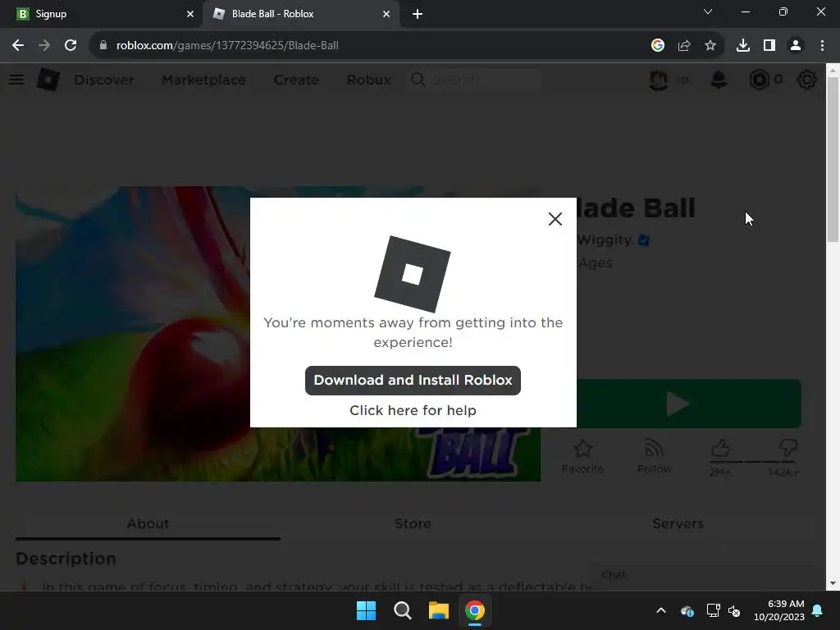Image resolution: width=840 pixels, height=630 pixels.
Task: Open Robux in Roblox navigation
Action: click(x=368, y=80)
